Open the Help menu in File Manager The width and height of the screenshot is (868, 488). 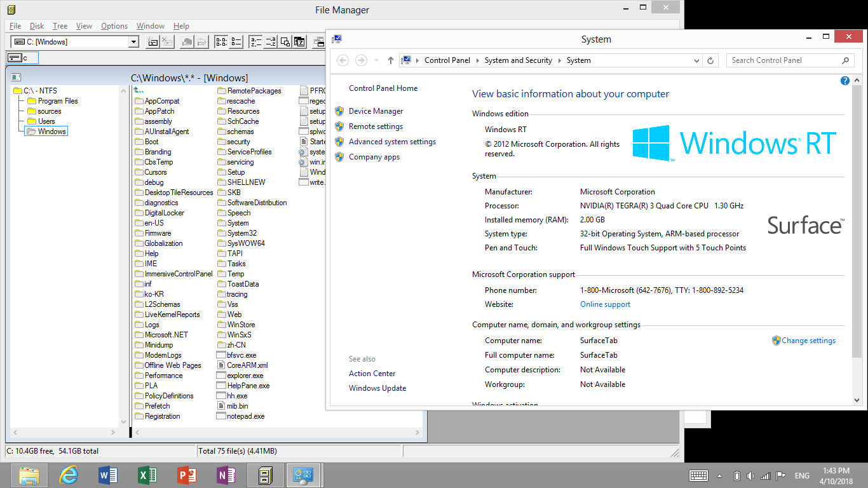coord(181,26)
